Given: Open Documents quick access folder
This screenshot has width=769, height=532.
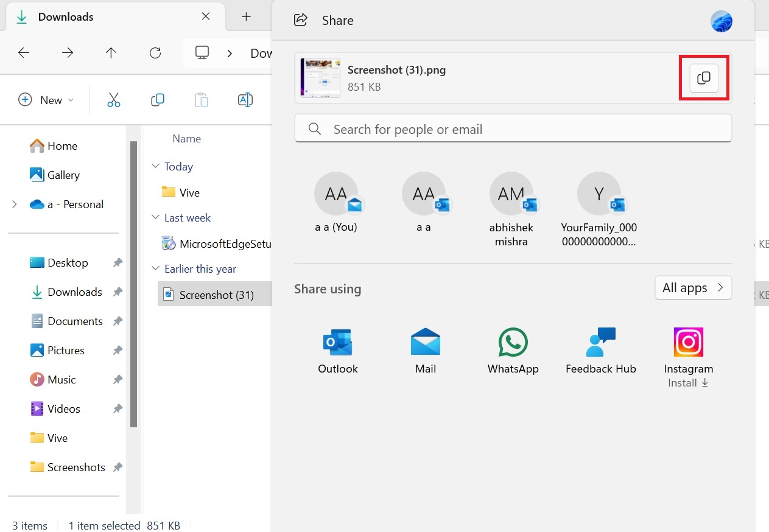Looking at the screenshot, I should pyautogui.click(x=66, y=321).
